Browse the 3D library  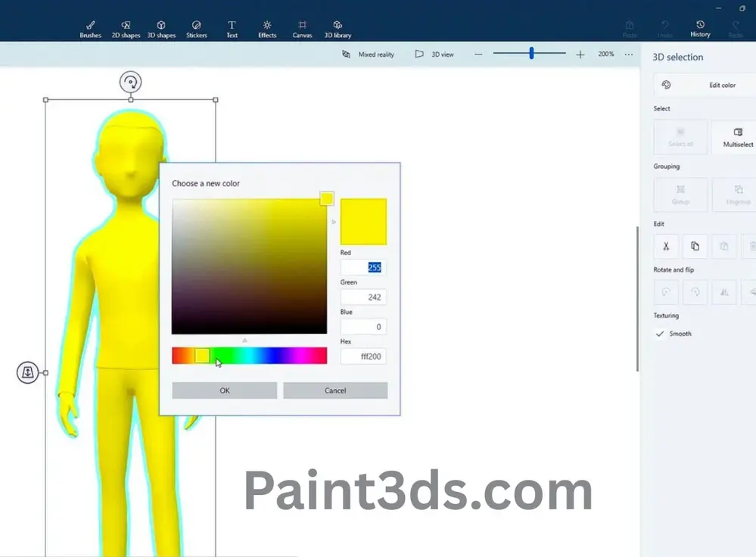coord(338,28)
